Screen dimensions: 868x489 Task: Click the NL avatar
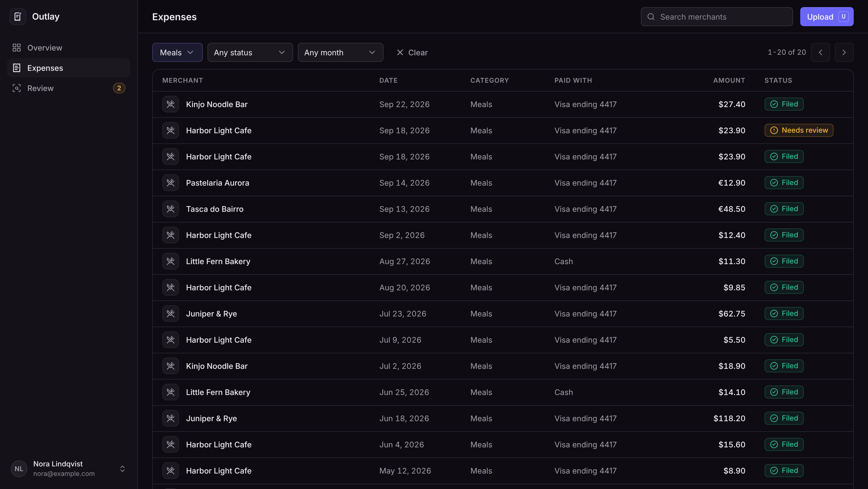[x=19, y=468]
